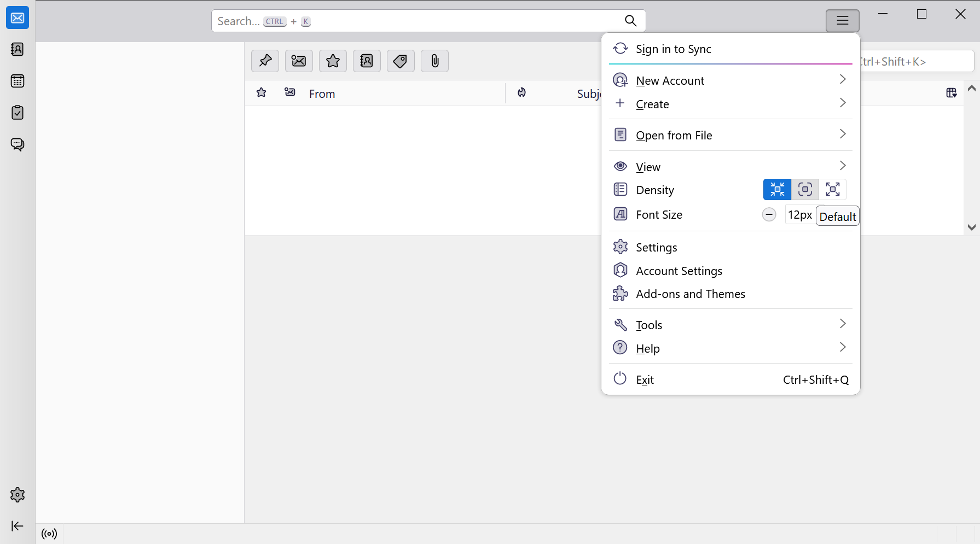Toggle the Unread quick filter
Screen dimensions: 980x544
[299, 61]
